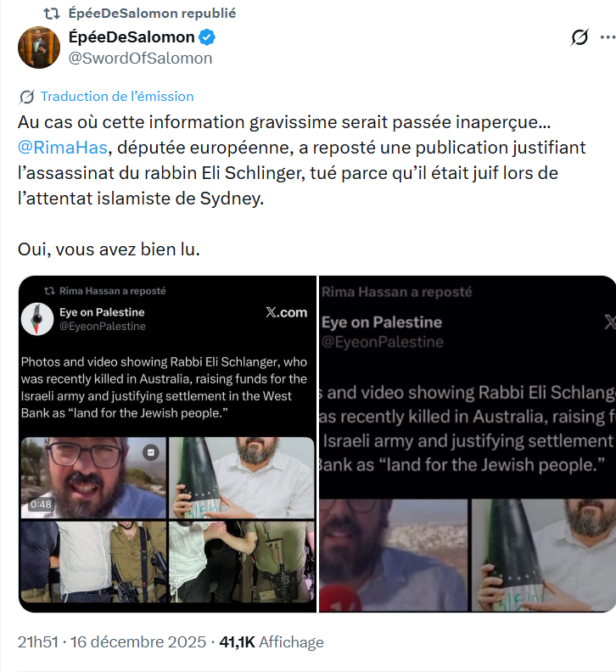Click the blue verified badge
This screenshot has width=616, height=672.
point(208,37)
